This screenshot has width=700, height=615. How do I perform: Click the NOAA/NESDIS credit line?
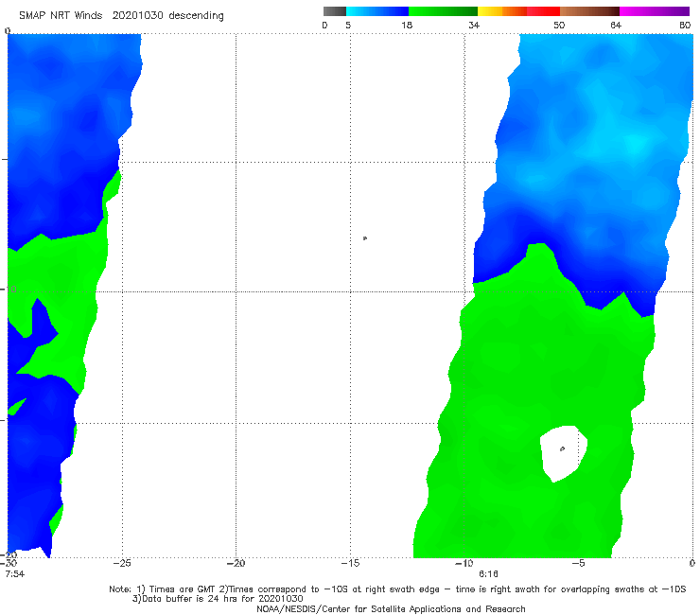click(x=391, y=608)
